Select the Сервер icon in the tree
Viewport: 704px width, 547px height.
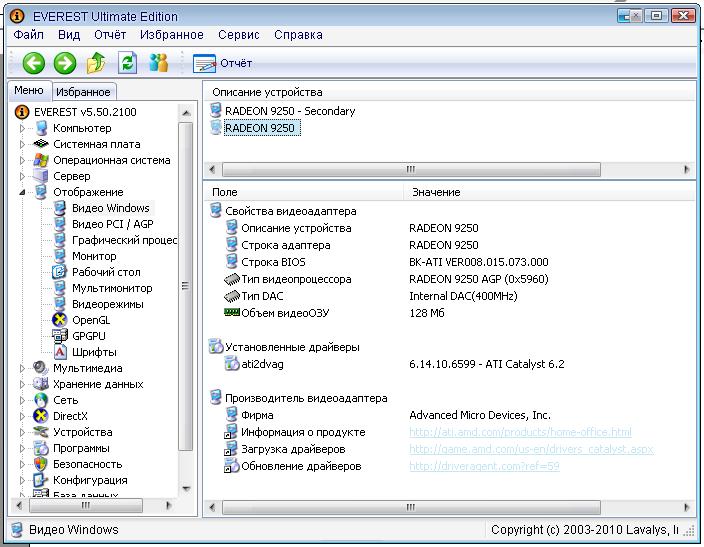41,176
